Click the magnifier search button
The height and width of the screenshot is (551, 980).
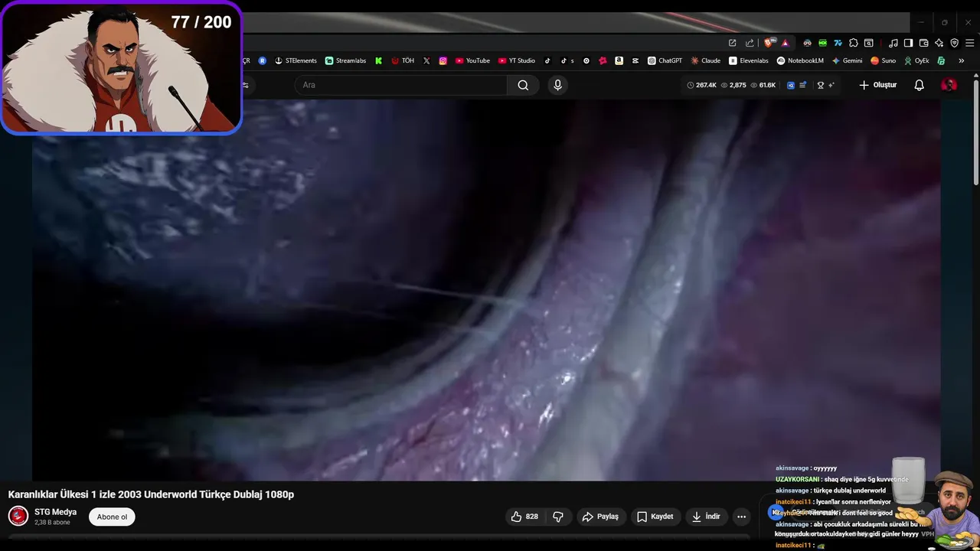523,85
